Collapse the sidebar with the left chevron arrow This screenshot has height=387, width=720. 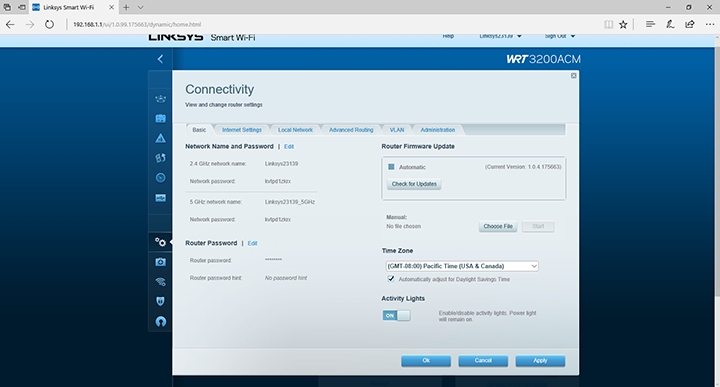(160, 59)
